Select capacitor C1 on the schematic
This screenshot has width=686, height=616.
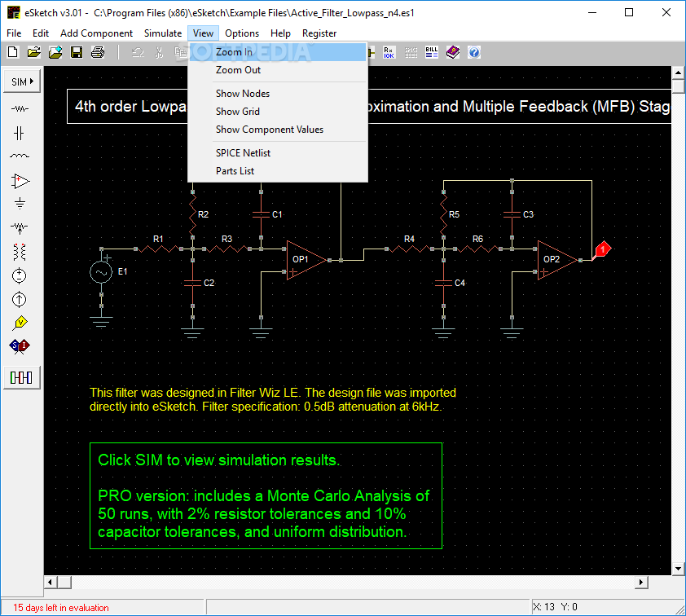tap(262, 214)
